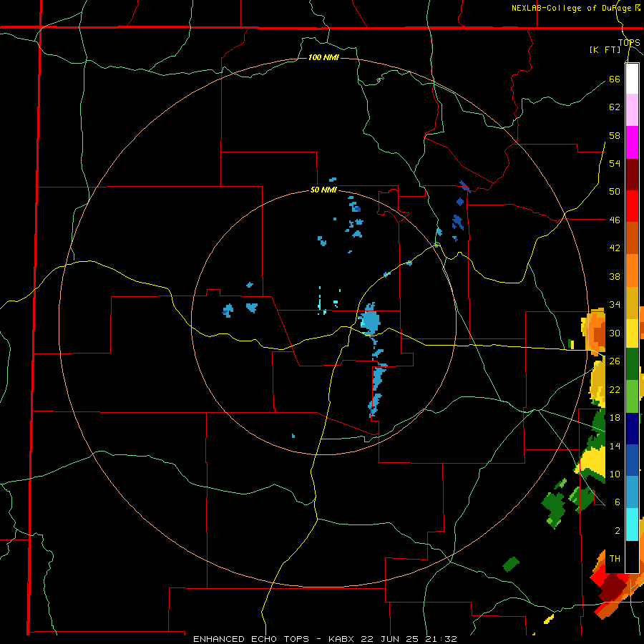
Task: Click the KABX radar station identifier
Action: coord(342,639)
